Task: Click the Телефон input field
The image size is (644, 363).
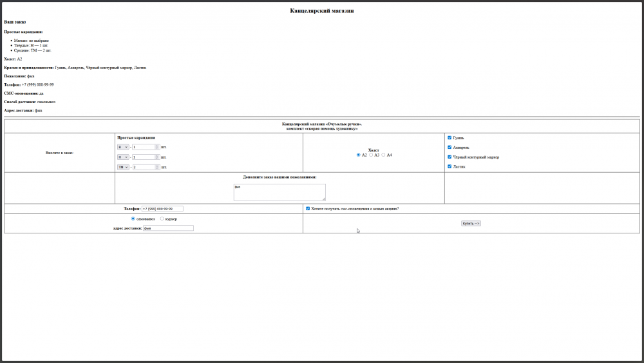Action: click(x=162, y=209)
